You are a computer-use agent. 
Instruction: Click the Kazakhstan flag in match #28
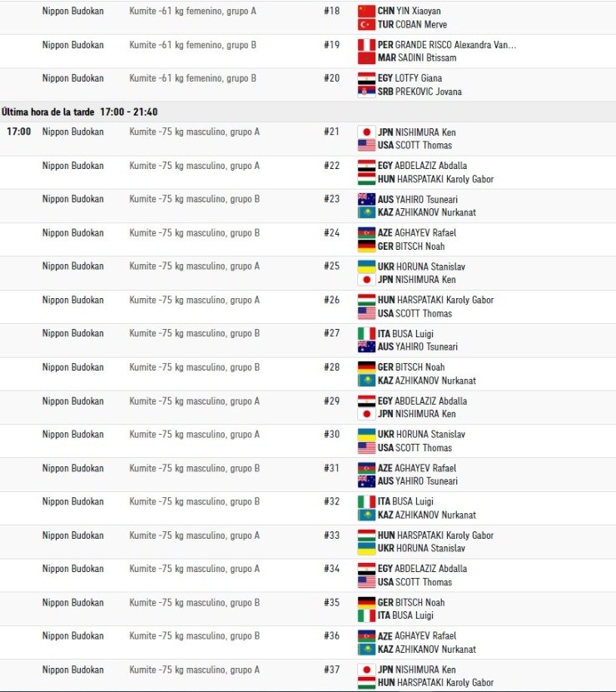(x=366, y=381)
